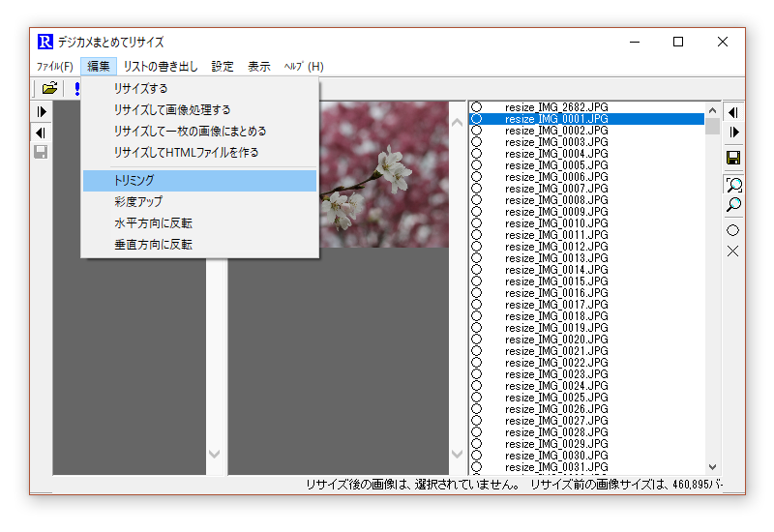Click left panel forward arrow icon

click(42, 111)
